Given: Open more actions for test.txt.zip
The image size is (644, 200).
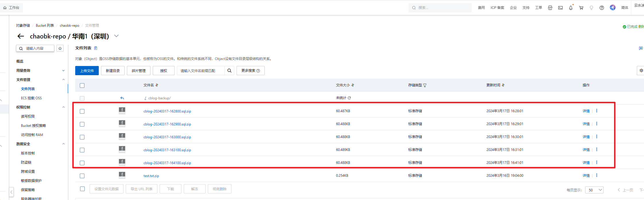Looking at the screenshot, I should click(597, 175).
